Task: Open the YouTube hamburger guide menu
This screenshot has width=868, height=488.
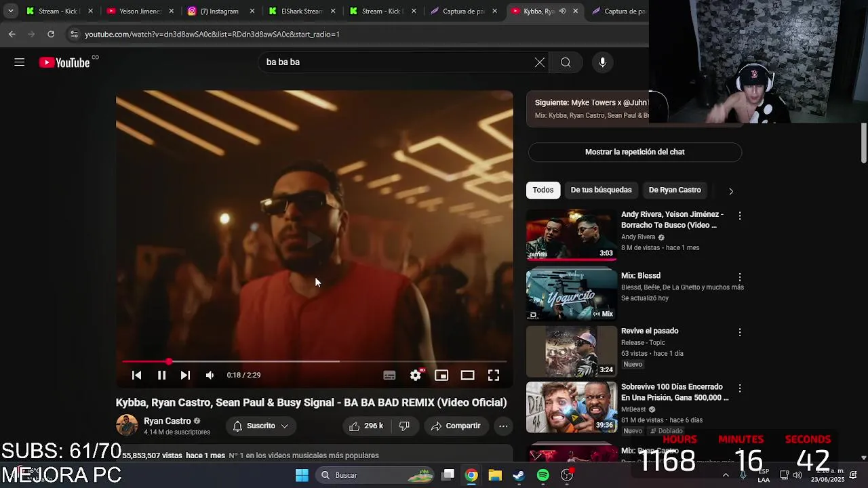Action: click(x=19, y=62)
